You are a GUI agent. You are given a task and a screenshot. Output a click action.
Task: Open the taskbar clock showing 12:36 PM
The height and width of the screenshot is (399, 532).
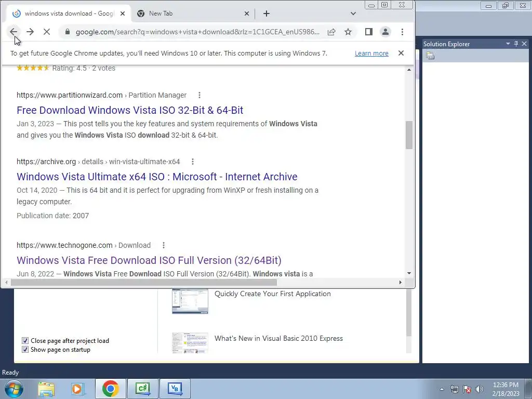click(506, 389)
